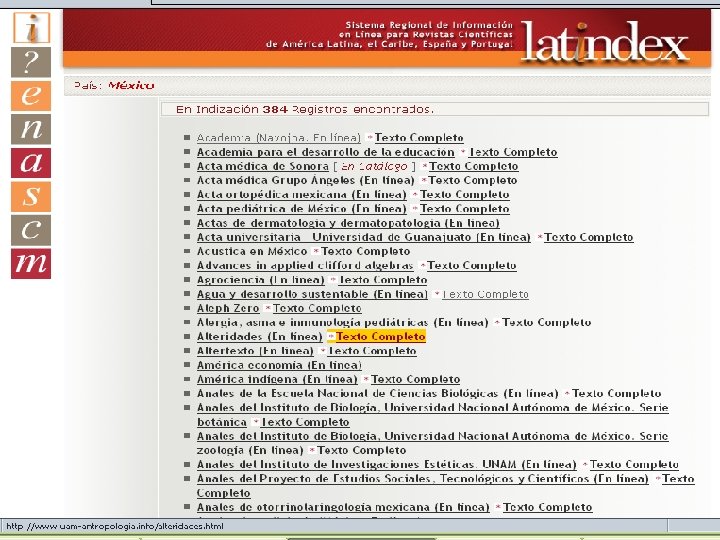Viewport: 720px width, 540px height.
Task: Open Texto Completo for Serie botánica
Action: [x=305, y=422]
